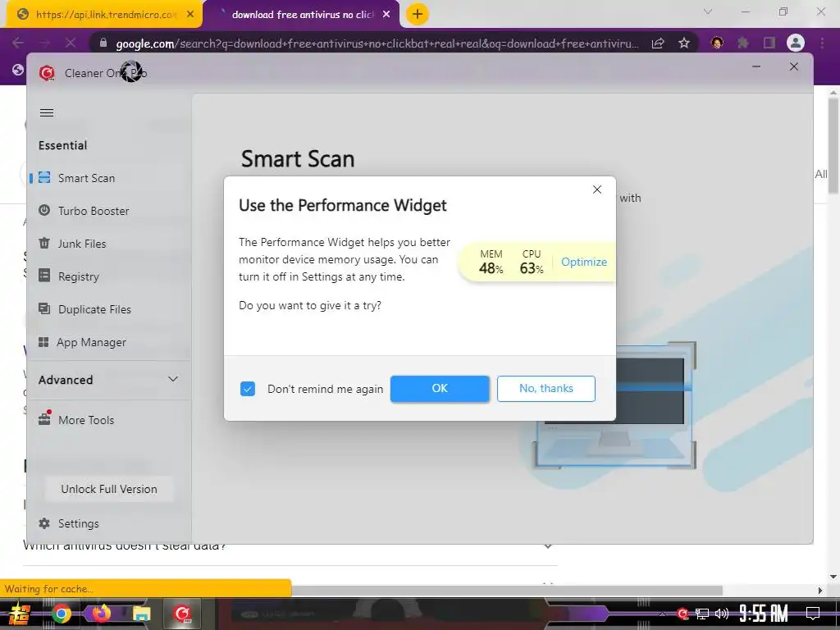Click the Turbo Booster power icon
This screenshot has width=840, height=630.
[x=44, y=211]
